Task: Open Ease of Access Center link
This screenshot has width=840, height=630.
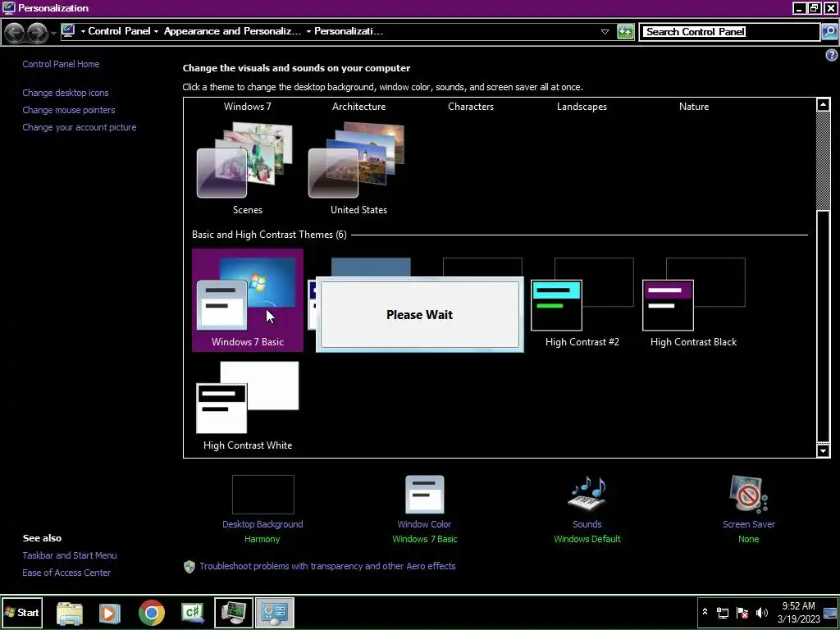Action: (x=66, y=573)
